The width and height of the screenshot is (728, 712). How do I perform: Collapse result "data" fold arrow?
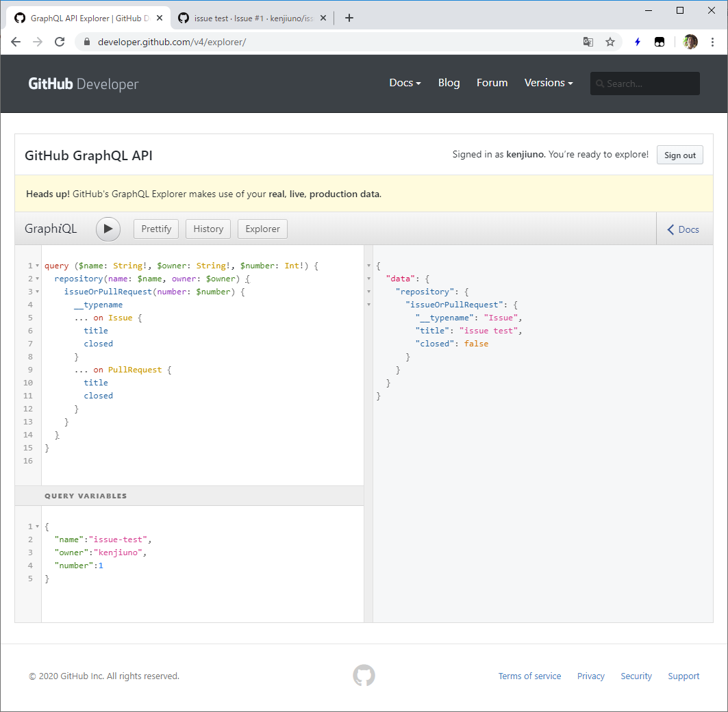(x=368, y=279)
